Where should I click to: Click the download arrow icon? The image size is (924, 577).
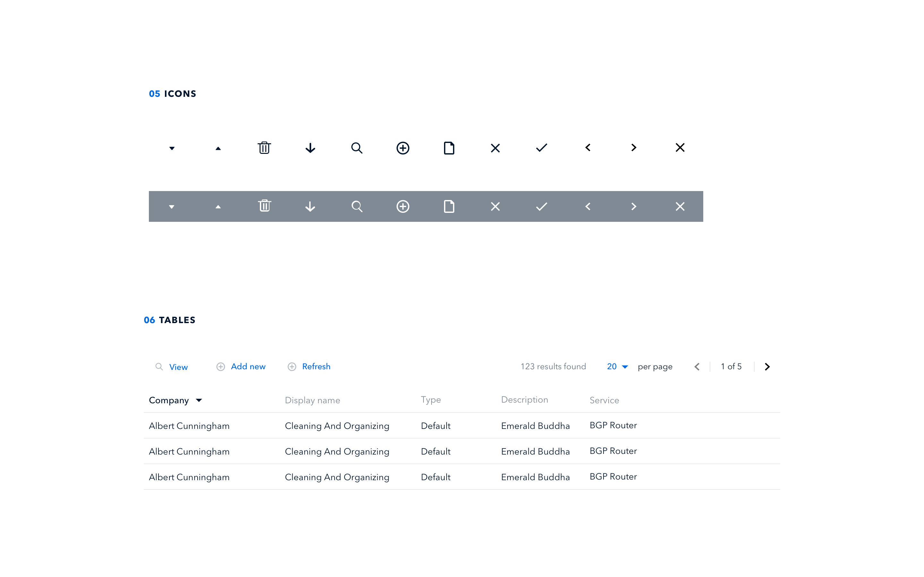point(310,147)
